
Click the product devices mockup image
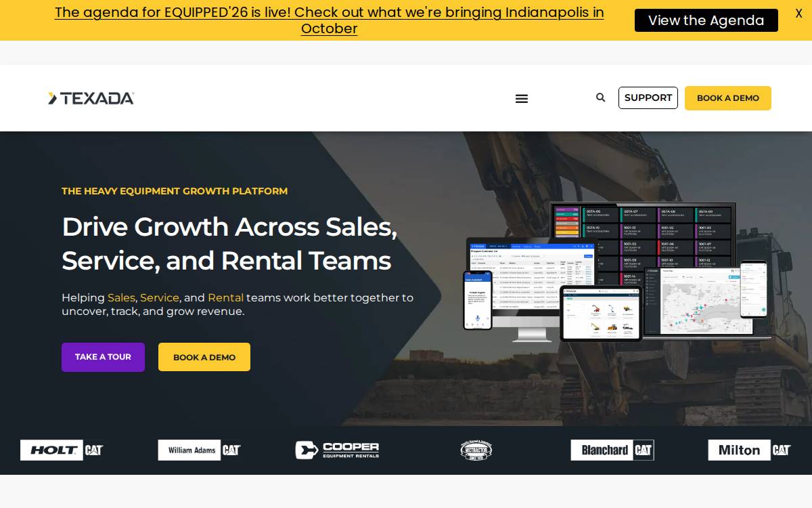tap(616, 274)
